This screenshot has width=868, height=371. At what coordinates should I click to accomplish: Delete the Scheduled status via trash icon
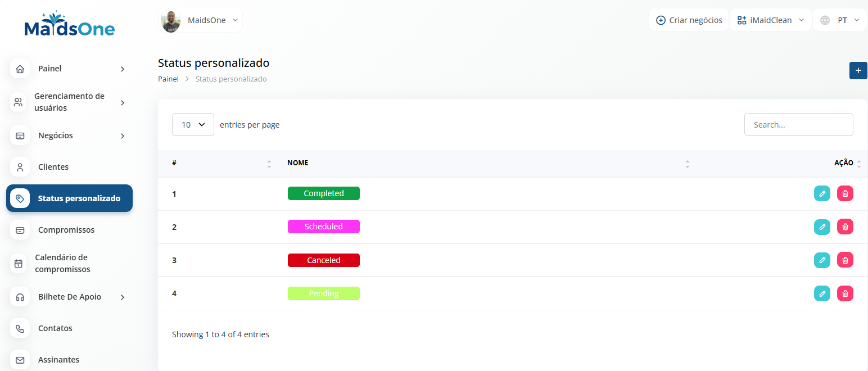845,227
